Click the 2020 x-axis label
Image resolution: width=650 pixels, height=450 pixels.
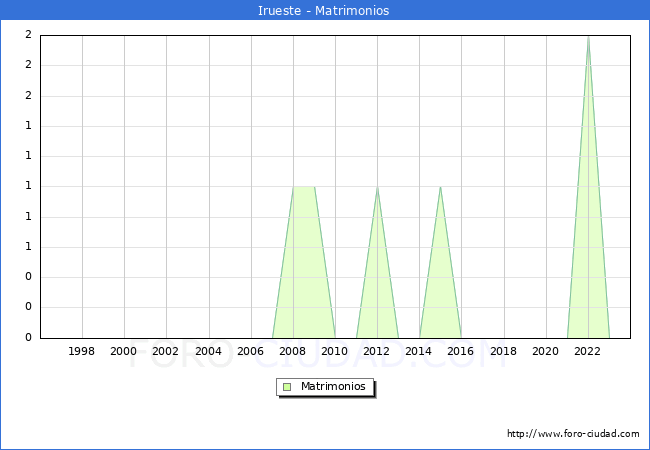click(x=546, y=352)
